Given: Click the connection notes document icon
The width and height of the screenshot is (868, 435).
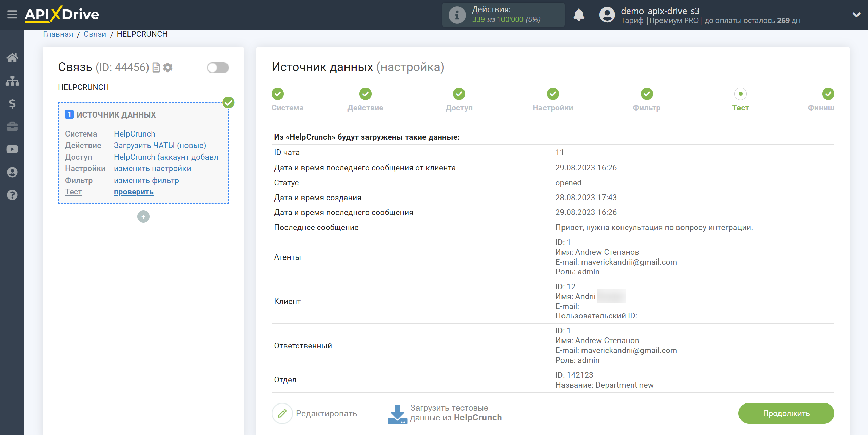Looking at the screenshot, I should 156,67.
